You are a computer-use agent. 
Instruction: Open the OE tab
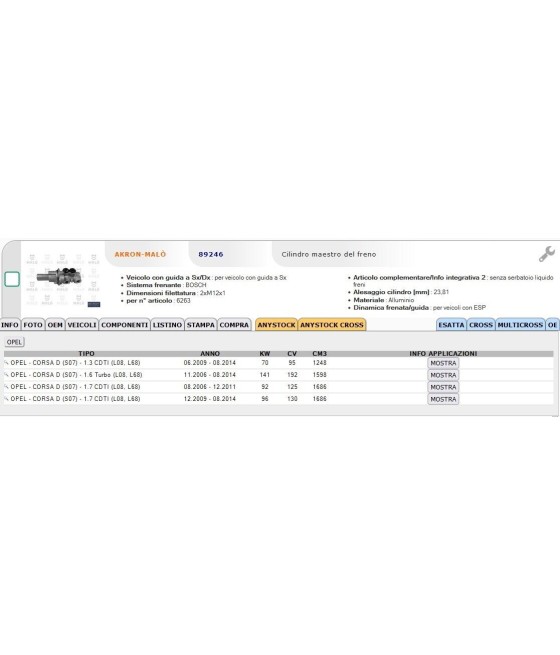click(x=552, y=325)
